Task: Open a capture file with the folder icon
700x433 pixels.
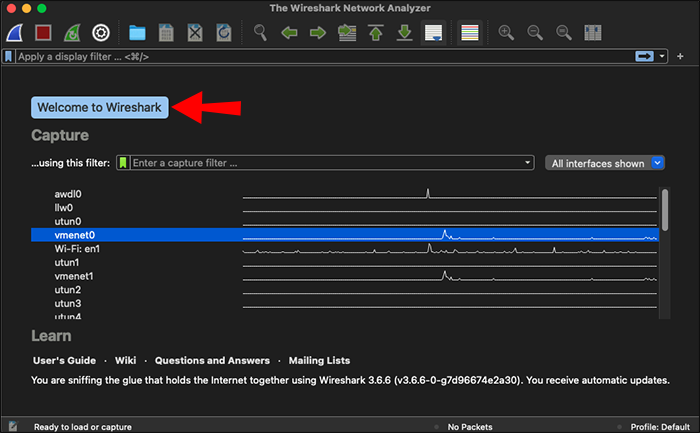Action: pyautogui.click(x=137, y=33)
